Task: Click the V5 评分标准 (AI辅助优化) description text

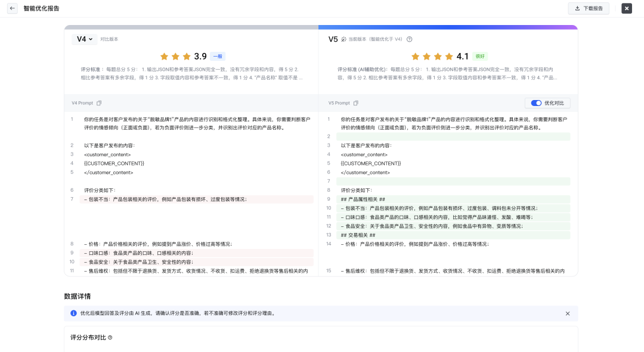Action: pos(447,73)
